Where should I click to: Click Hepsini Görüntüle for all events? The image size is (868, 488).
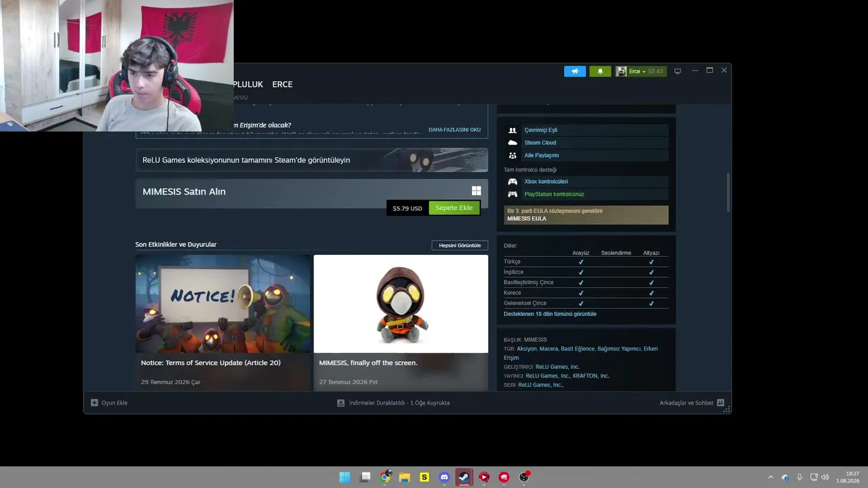click(x=460, y=245)
